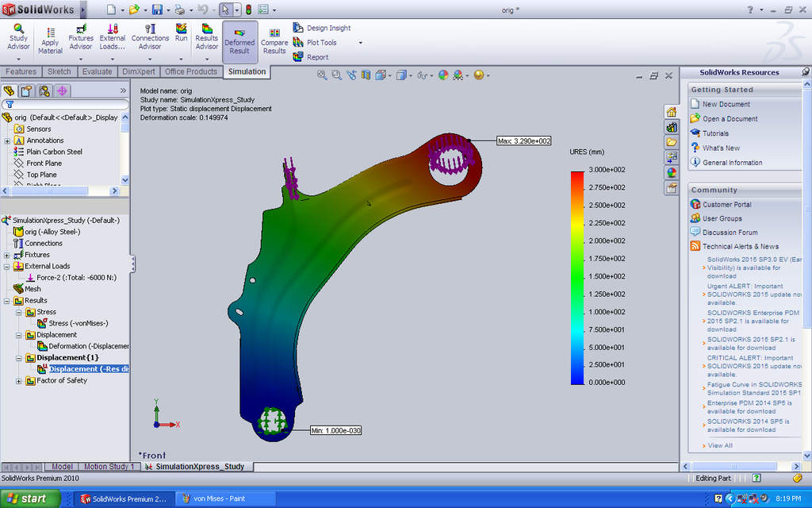
Task: Click the Open folder toolbar icon
Action: tap(133, 10)
